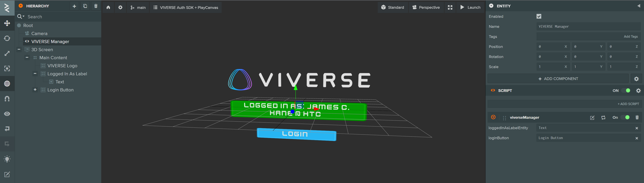Open the main branch menu
The image size is (644, 183).
click(x=138, y=8)
